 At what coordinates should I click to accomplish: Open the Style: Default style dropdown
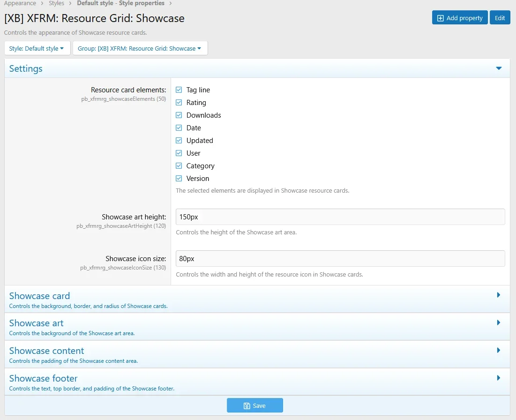coord(37,48)
